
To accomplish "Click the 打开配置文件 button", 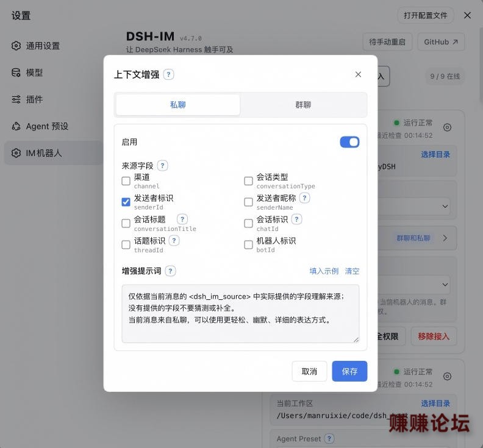I will pyautogui.click(x=425, y=15).
